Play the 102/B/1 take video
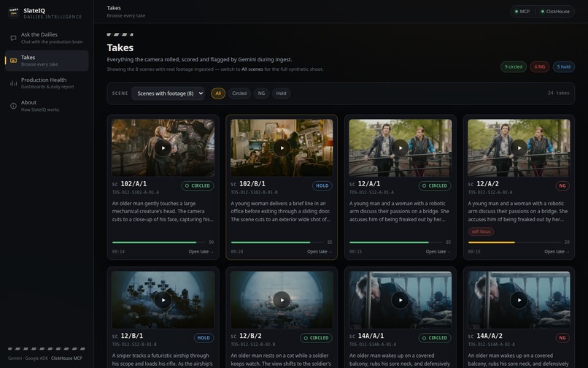 pos(282,148)
